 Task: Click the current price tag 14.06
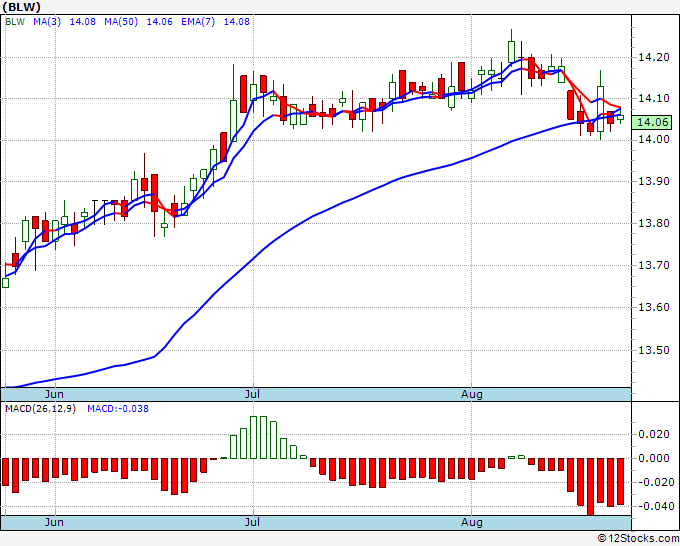[x=652, y=122]
